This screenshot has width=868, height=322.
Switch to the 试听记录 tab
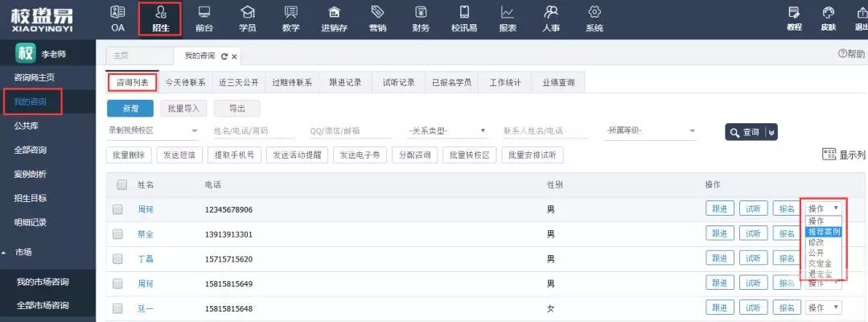pyautogui.click(x=398, y=83)
